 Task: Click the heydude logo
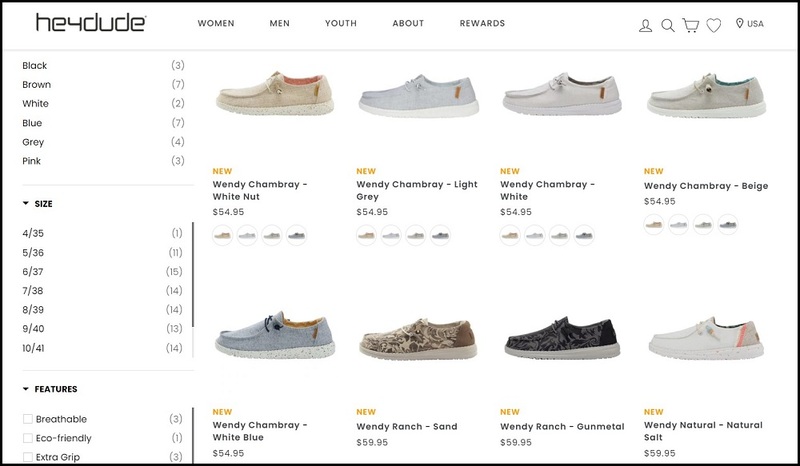91,23
